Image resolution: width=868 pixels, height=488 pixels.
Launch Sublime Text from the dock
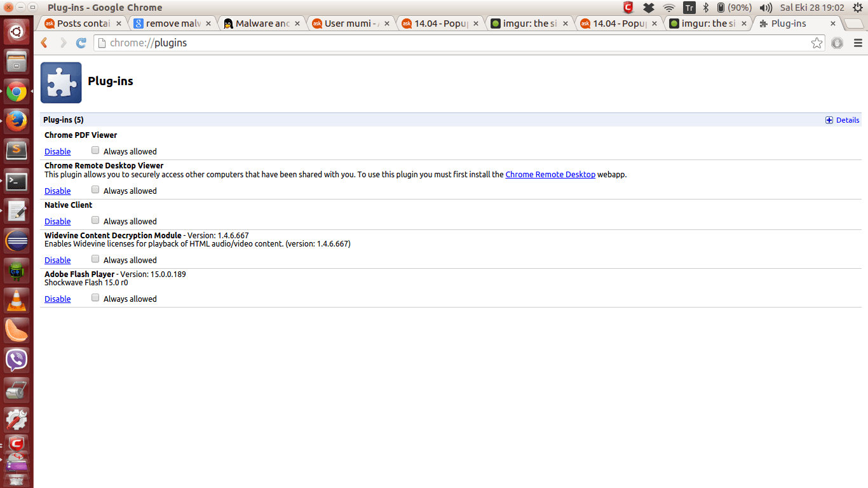click(x=17, y=151)
